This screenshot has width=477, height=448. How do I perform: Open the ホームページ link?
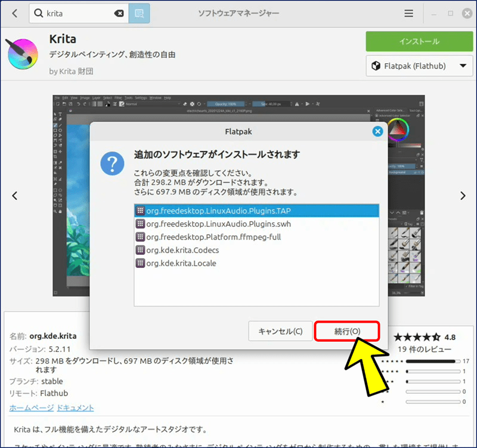(x=30, y=407)
